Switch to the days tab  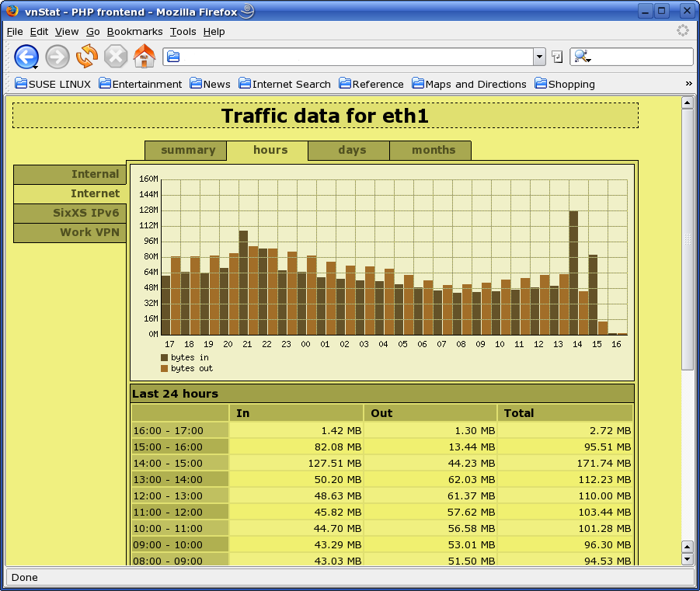(x=352, y=150)
